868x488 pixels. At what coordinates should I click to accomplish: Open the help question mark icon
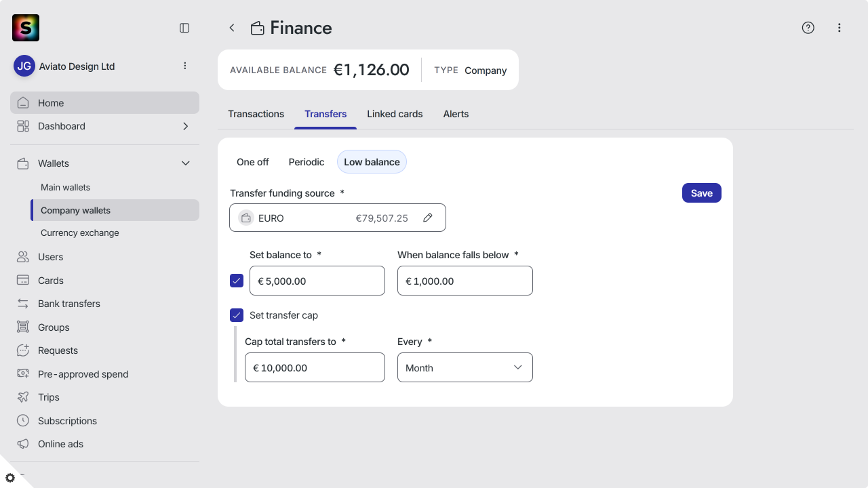point(808,28)
